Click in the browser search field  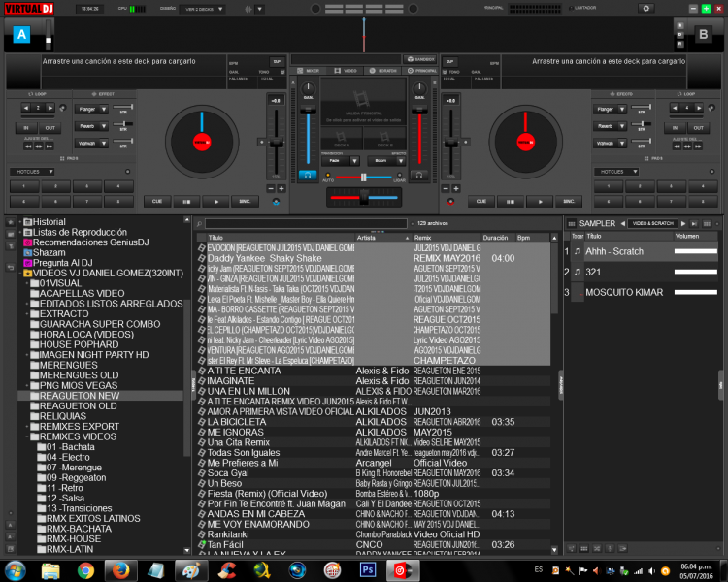point(306,223)
